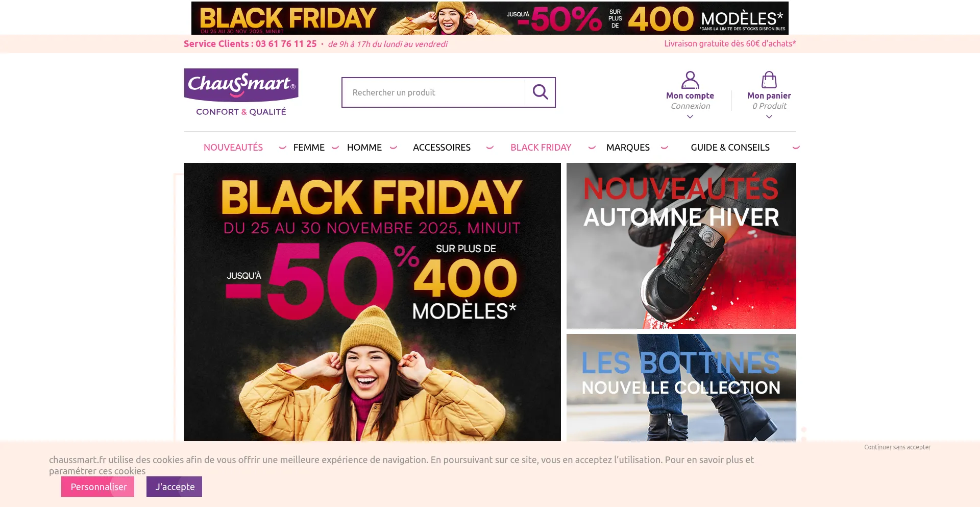Select BLACK FRIDAY in the navigation bar
Image resolution: width=980 pixels, height=507 pixels.
541,148
